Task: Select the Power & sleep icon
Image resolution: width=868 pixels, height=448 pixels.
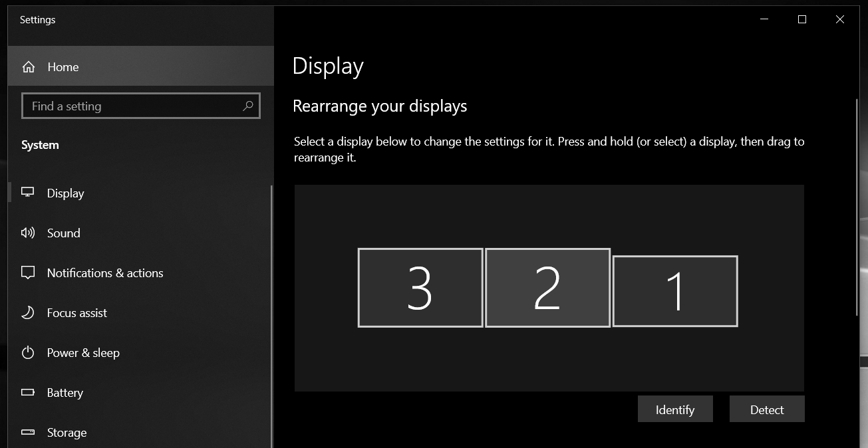Action: pyautogui.click(x=27, y=352)
